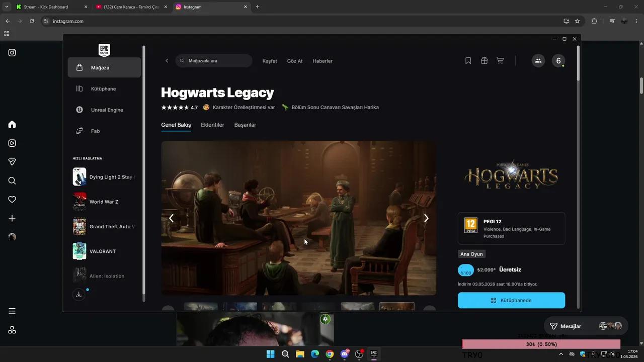Open Fab marketplace in sidebar

click(x=104, y=131)
